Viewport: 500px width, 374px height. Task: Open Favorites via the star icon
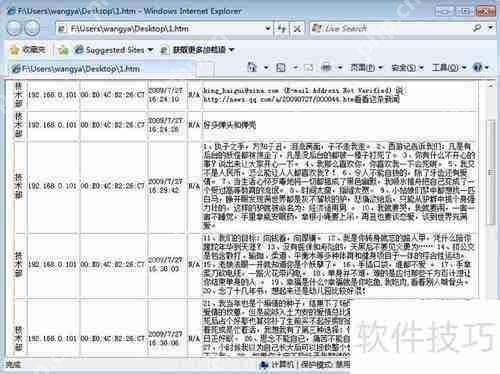click(28, 50)
